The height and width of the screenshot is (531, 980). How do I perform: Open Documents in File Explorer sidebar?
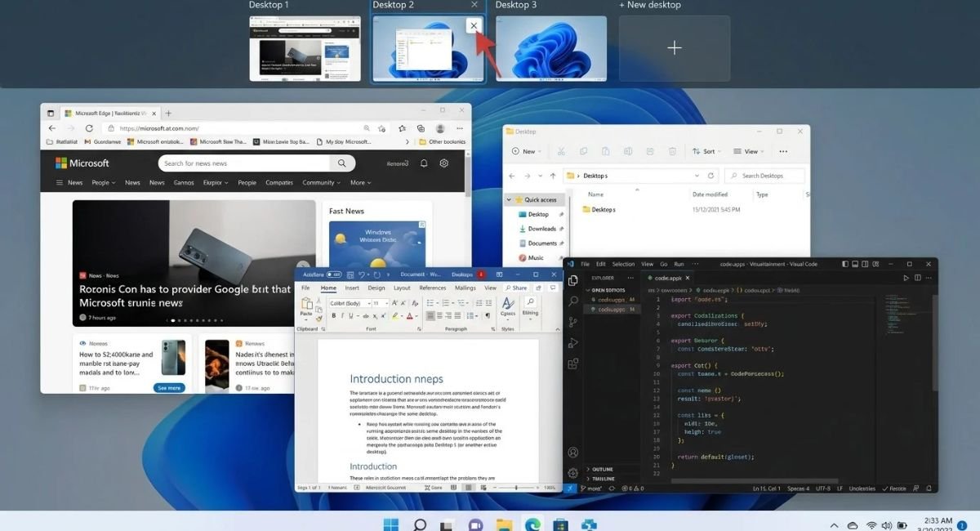[x=541, y=243]
